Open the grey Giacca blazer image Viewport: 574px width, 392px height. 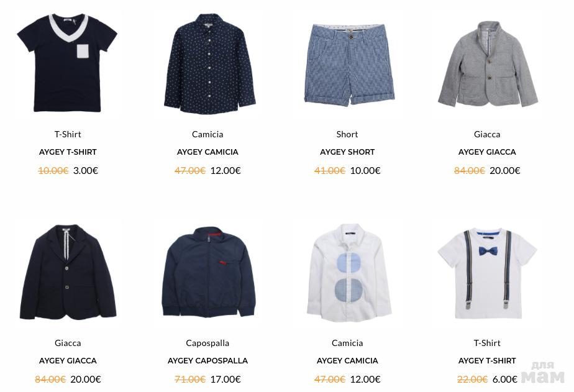click(x=488, y=65)
